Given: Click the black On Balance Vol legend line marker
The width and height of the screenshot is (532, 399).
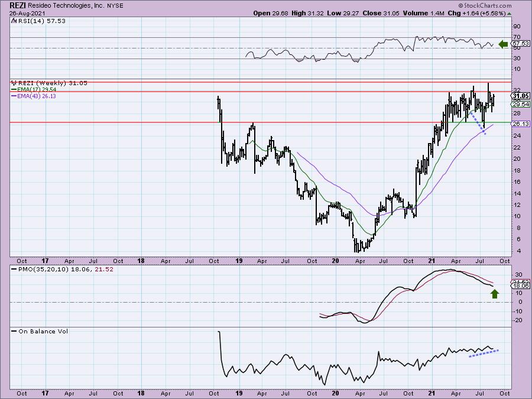Looking at the screenshot, I should coord(14,331).
